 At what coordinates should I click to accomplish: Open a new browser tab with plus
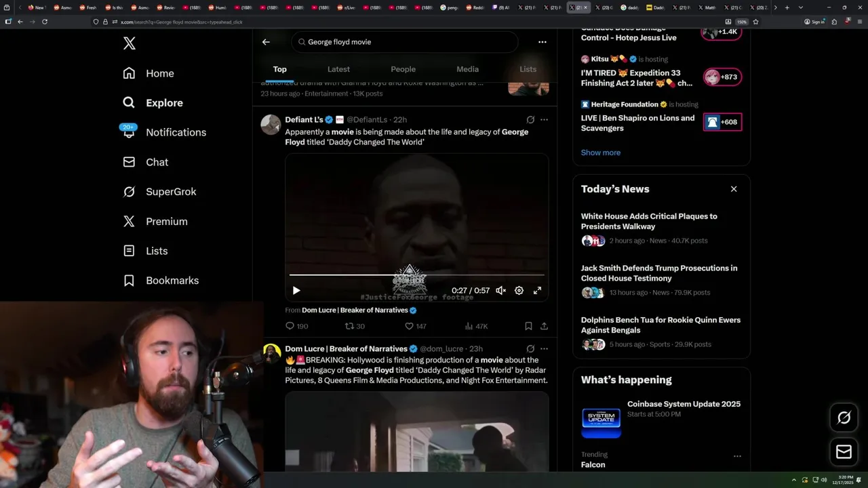click(x=787, y=7)
